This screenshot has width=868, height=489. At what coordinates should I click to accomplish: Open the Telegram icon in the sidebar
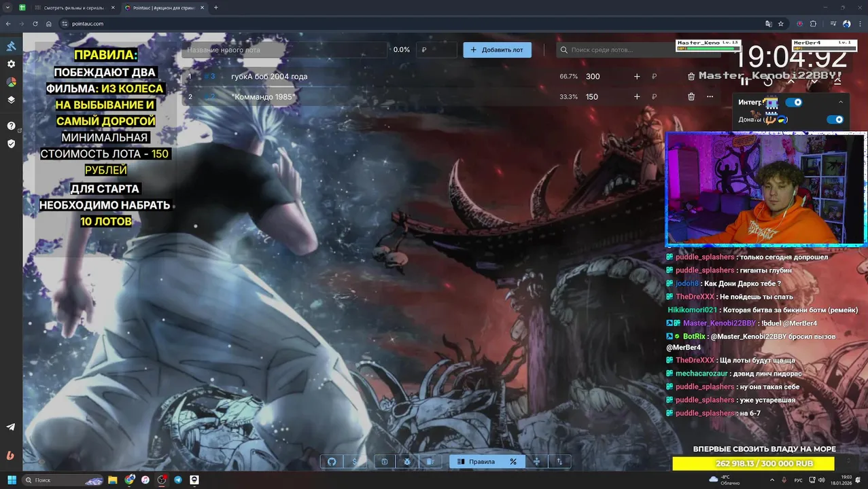[11, 427]
